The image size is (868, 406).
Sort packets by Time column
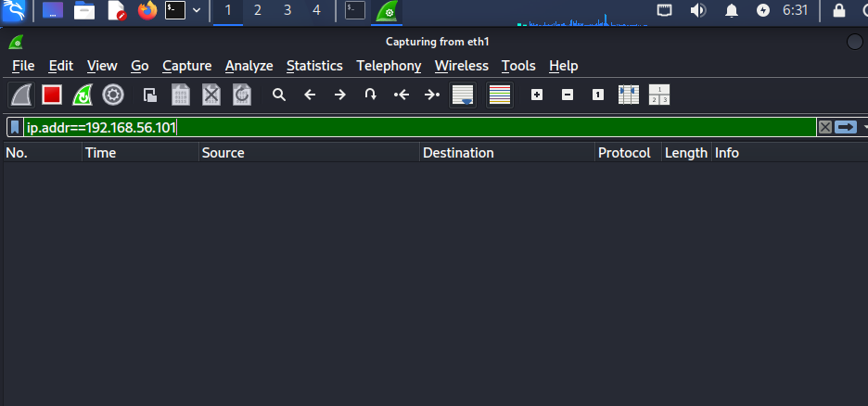141,153
